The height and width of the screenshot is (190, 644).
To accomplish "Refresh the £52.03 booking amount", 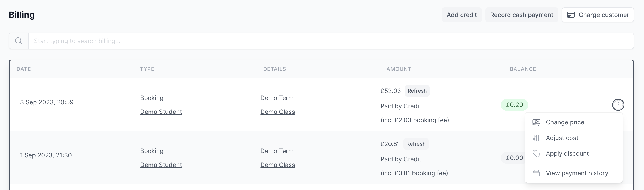I will (417, 91).
